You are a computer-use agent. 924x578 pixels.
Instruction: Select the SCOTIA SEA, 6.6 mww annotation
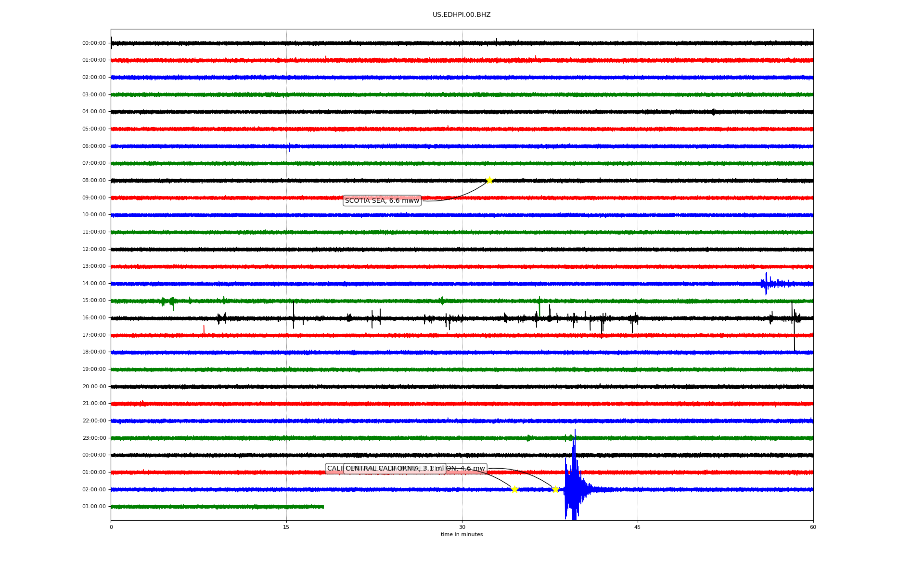pyautogui.click(x=382, y=200)
